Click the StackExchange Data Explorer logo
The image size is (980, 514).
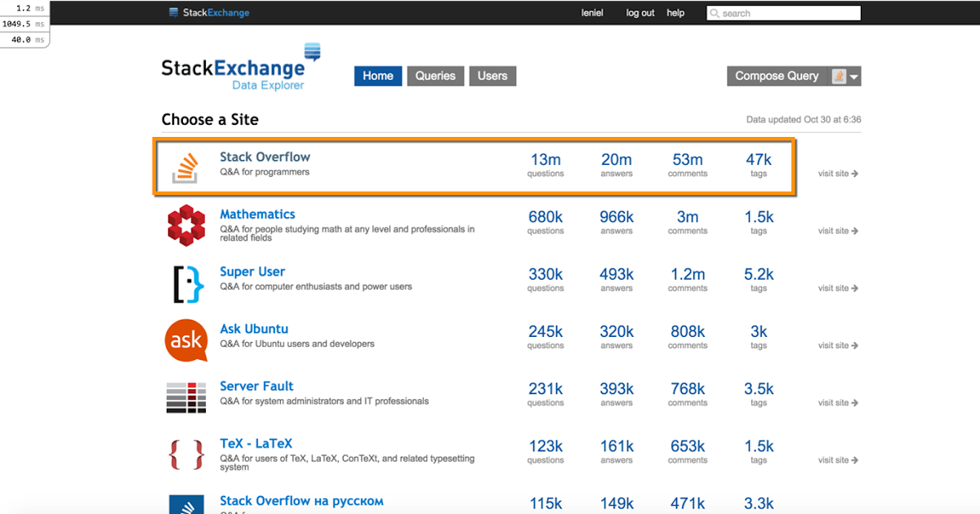[237, 67]
